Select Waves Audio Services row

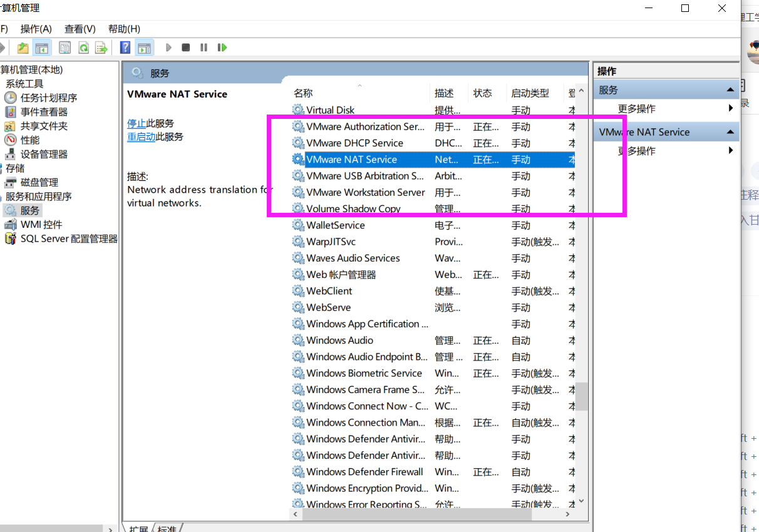point(433,258)
